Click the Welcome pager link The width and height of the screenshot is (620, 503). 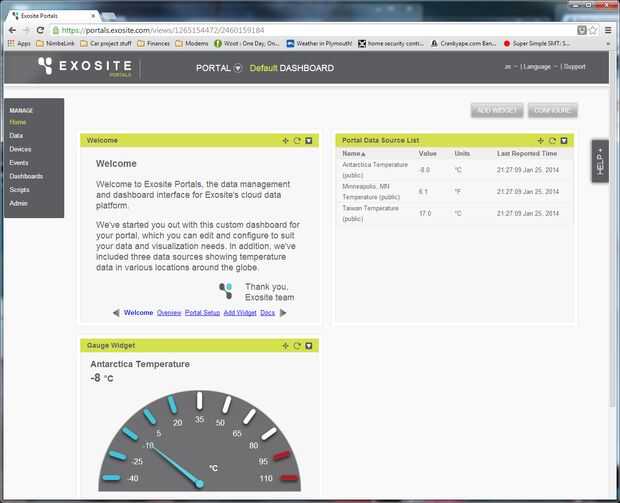point(138,313)
